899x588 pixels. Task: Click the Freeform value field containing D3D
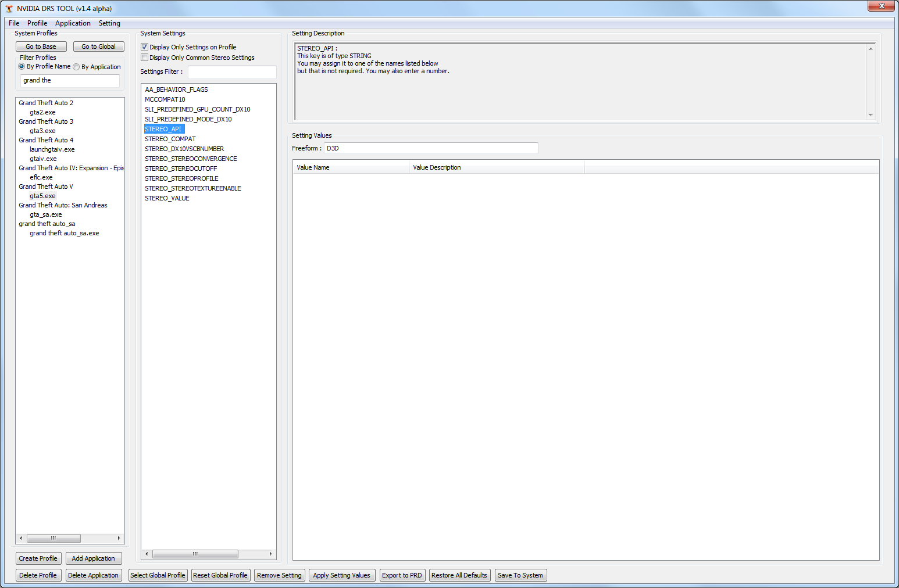431,148
